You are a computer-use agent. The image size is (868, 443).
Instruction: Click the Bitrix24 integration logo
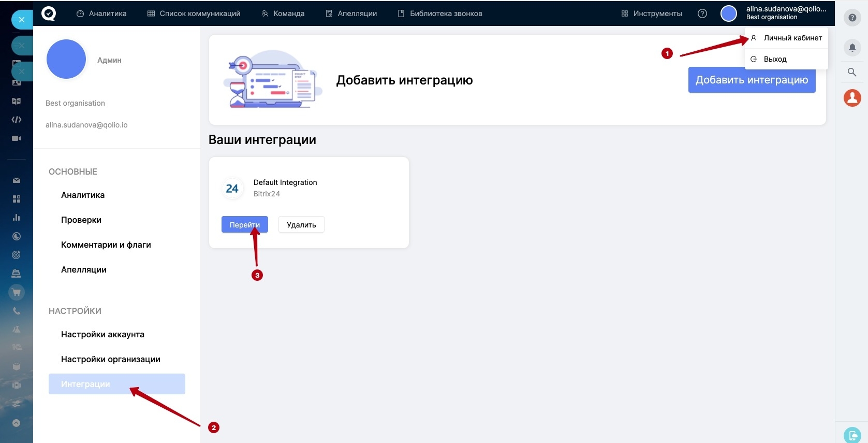[232, 189]
